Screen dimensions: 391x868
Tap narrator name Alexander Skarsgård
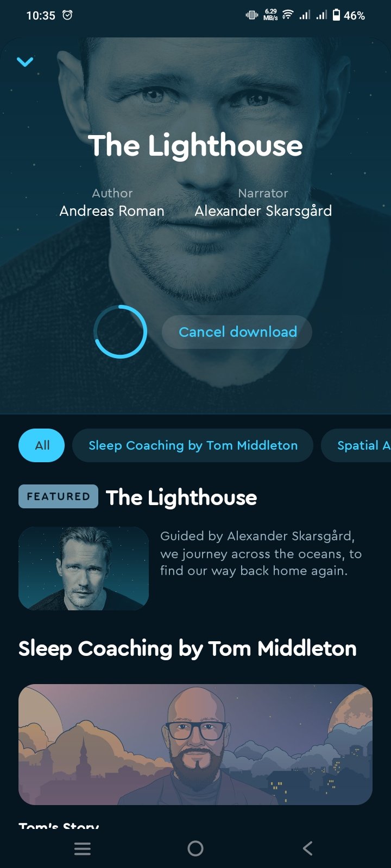(263, 211)
